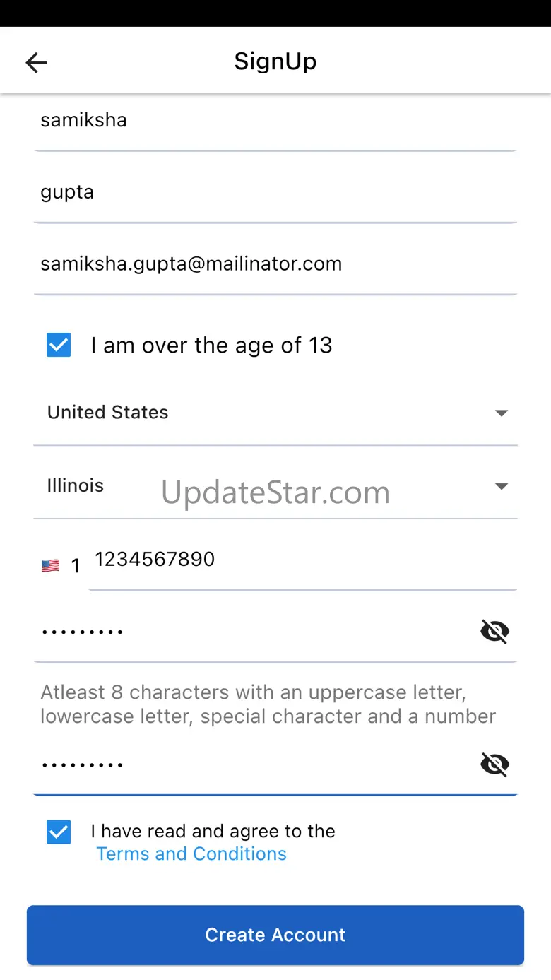Toggle the Terms agreement checkbox
Image resolution: width=551 pixels, height=980 pixels.
[x=59, y=832]
